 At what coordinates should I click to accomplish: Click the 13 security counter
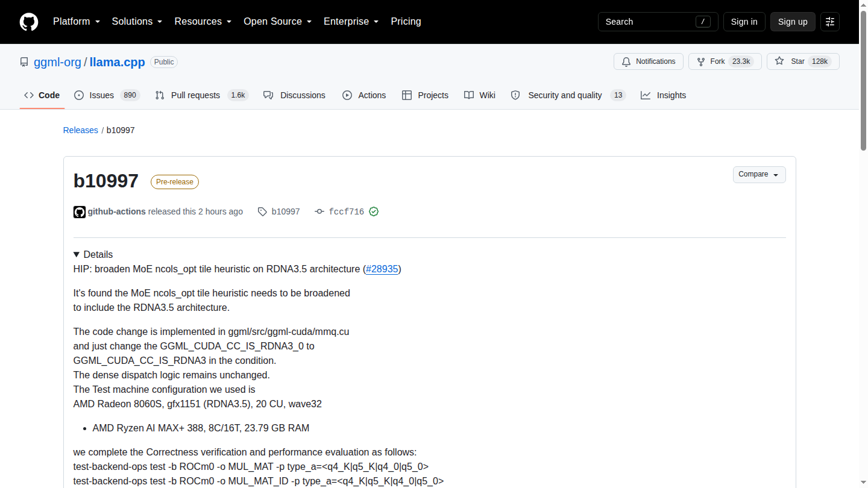[x=618, y=95]
